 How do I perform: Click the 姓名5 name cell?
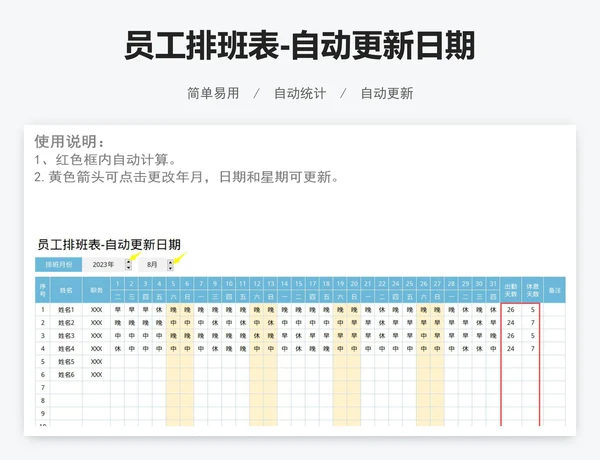pyautogui.click(x=66, y=362)
